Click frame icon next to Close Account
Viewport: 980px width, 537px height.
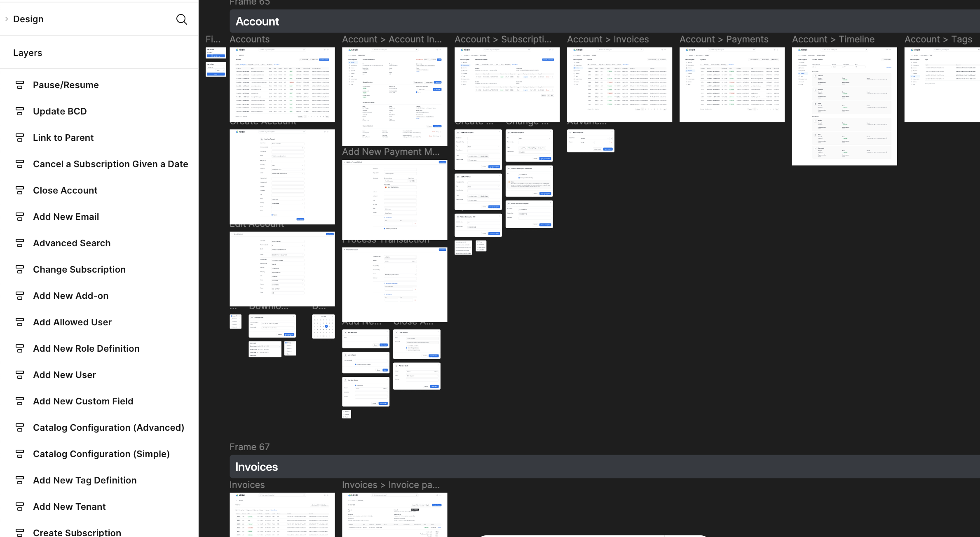[19, 191]
